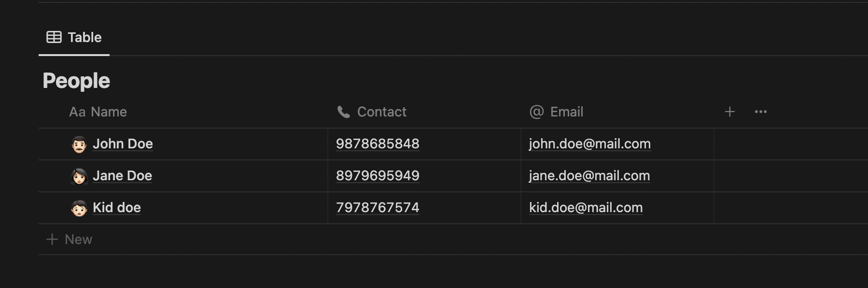
Task: Open the Name column header
Action: point(98,112)
